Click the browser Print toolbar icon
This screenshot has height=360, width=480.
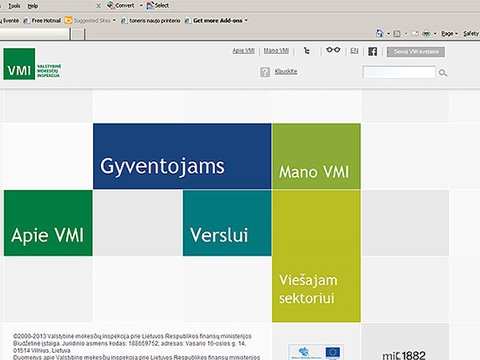[426, 34]
